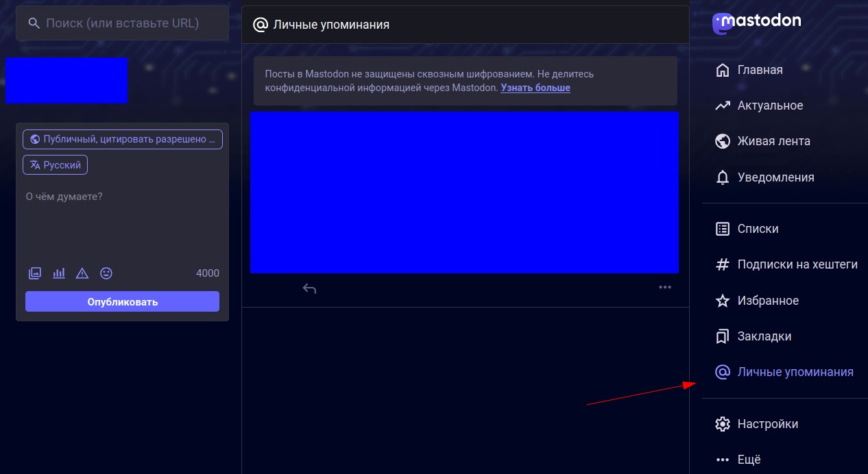Image resolution: width=868 pixels, height=474 pixels.
Task: Open "Уведомления" notifications
Action: click(775, 177)
